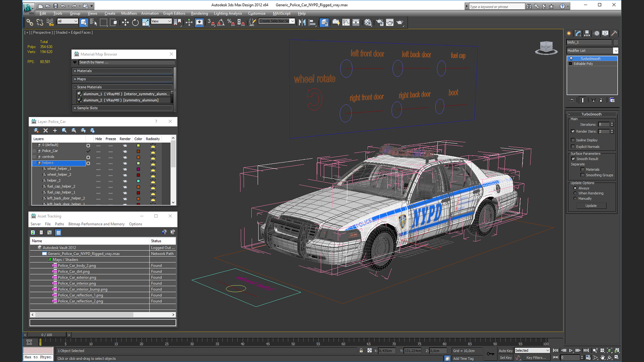
Task: Open the key mode Selected dropdown
Action: 532,351
